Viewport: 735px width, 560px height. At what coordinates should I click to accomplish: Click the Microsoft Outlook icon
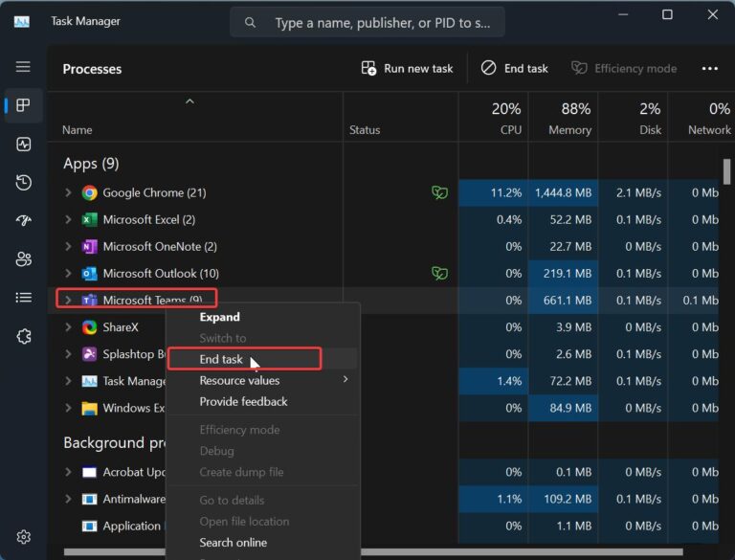click(89, 274)
